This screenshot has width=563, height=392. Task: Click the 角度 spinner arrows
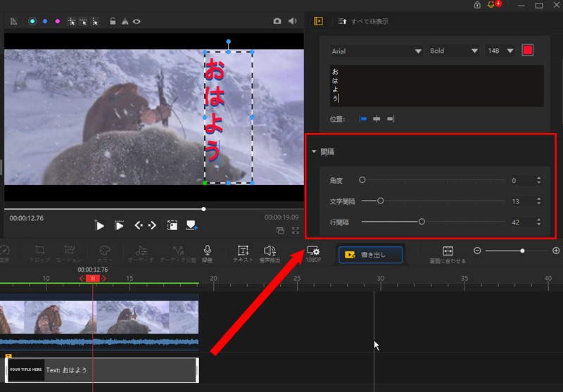[x=538, y=180]
